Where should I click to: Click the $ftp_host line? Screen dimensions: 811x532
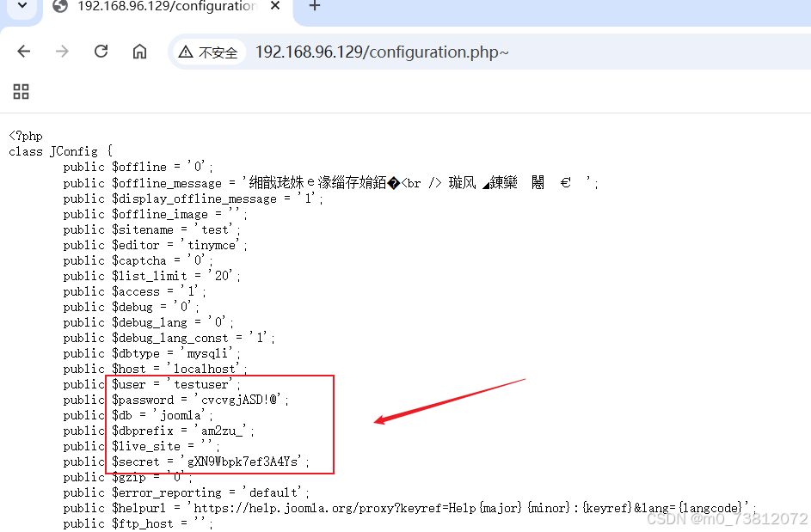[138, 523]
